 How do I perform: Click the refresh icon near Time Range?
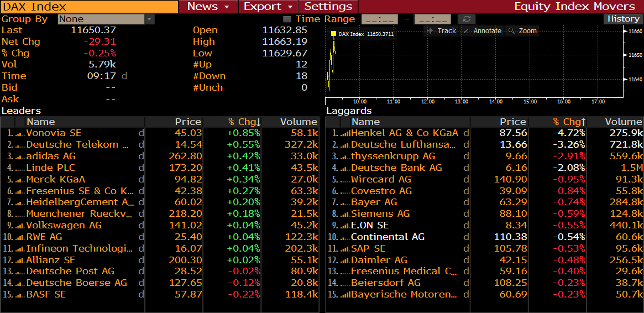click(466, 19)
